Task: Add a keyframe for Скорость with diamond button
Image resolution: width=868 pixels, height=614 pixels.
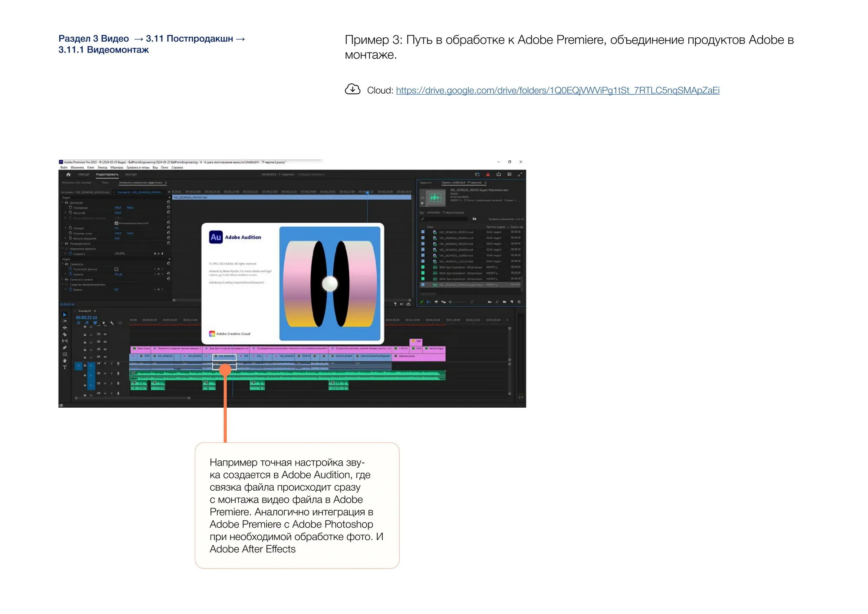Action: coord(158,254)
